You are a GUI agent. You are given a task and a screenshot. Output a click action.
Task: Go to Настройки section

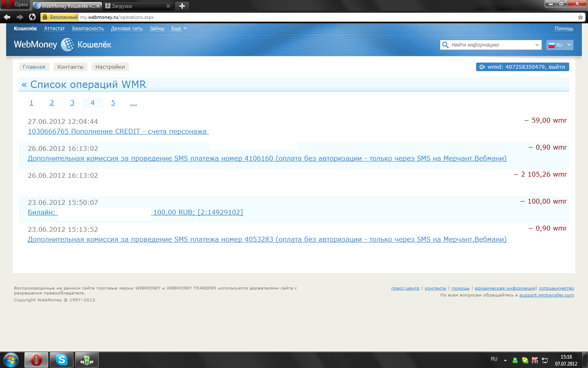110,67
